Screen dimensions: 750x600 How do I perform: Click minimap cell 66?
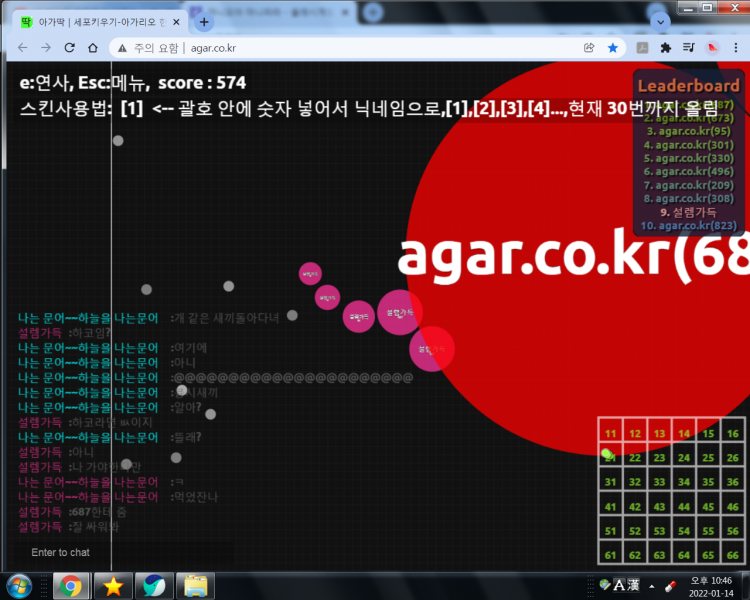point(733,552)
